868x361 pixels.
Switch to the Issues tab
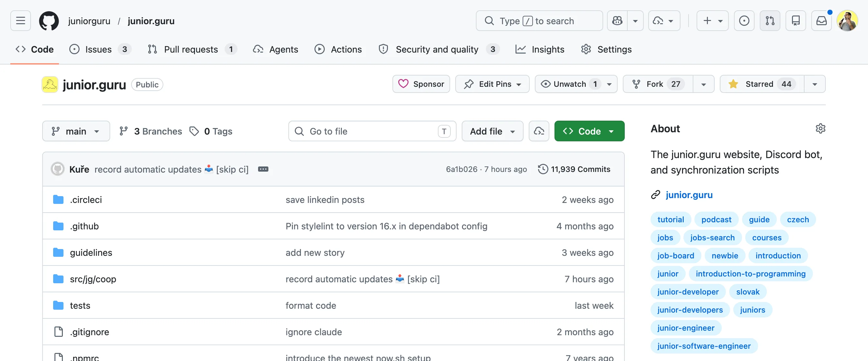tap(100, 49)
